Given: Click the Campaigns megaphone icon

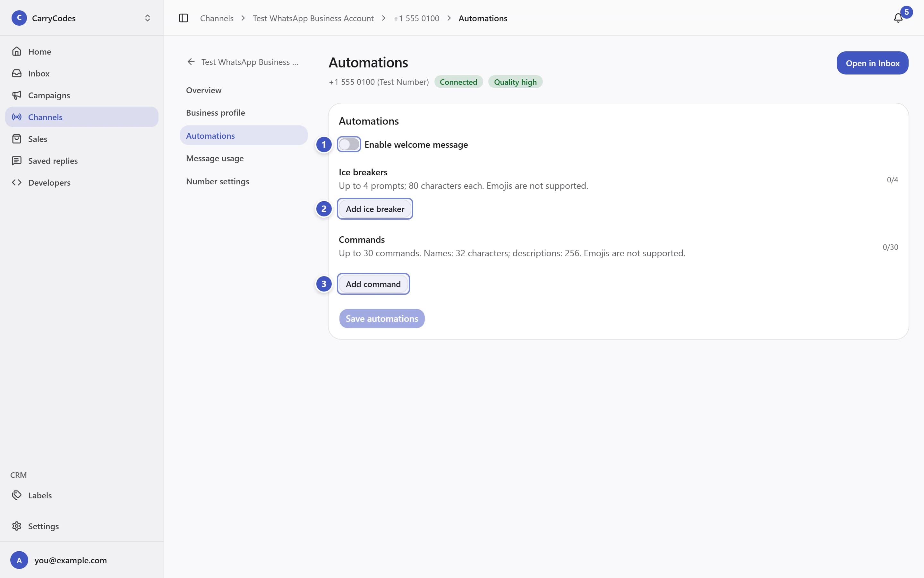Looking at the screenshot, I should [x=16, y=95].
